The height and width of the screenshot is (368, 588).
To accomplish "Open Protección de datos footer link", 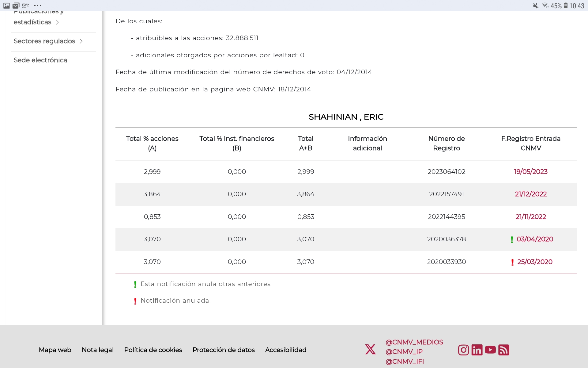I will point(224,350).
